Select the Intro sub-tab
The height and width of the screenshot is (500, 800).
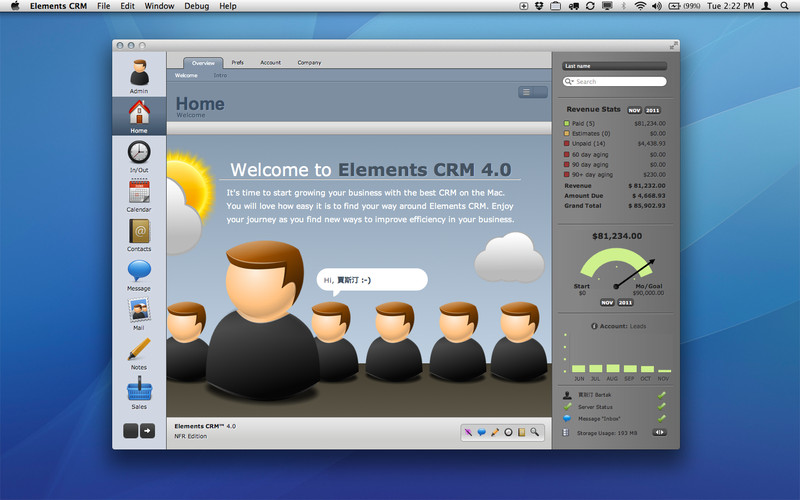coord(220,75)
